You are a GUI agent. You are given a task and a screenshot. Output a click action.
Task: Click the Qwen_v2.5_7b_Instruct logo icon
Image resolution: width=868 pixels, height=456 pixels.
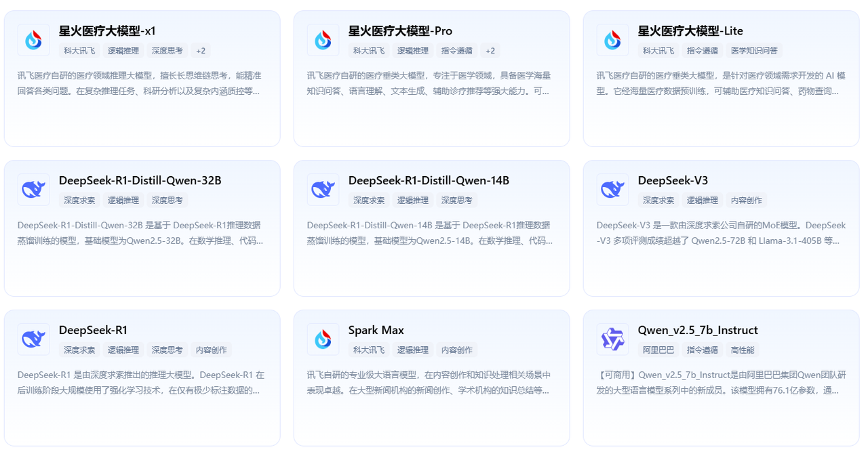[612, 339]
